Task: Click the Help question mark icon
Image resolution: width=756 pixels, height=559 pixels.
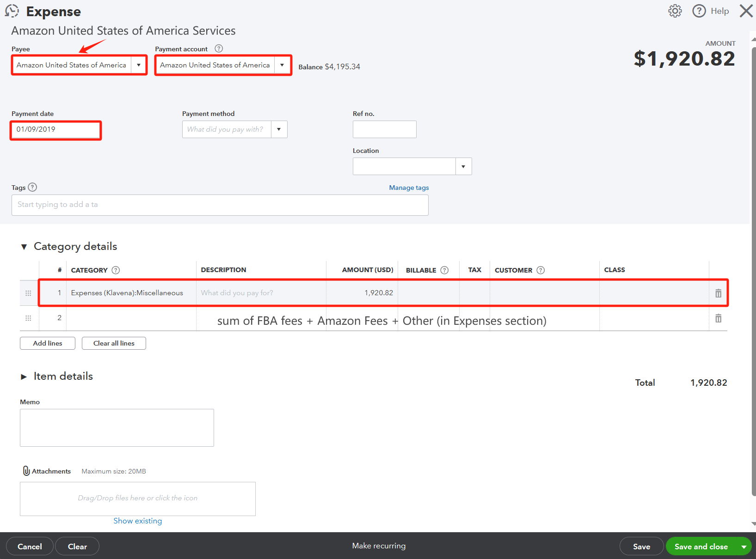Action: 699,11
